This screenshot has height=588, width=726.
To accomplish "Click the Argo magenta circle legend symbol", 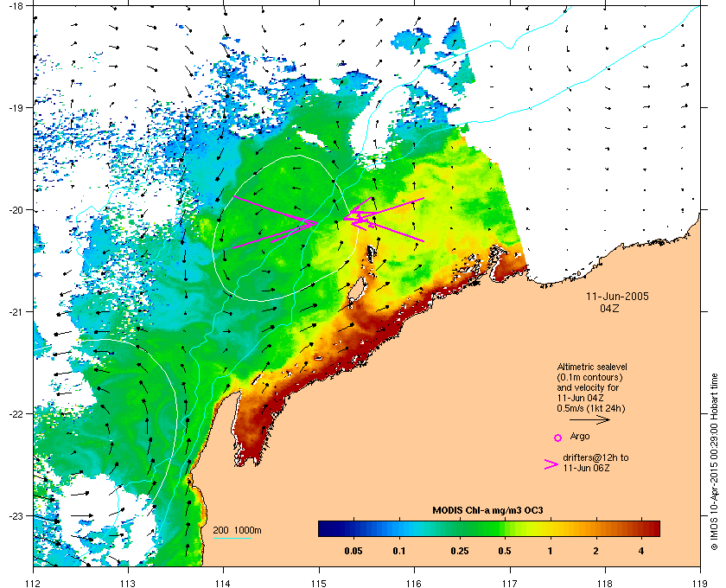I will tap(558, 438).
